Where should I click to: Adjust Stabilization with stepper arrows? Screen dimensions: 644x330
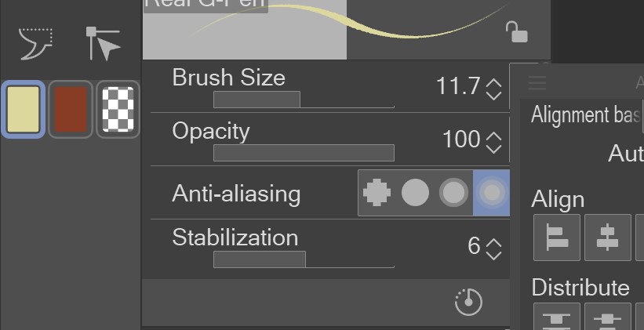(x=493, y=248)
